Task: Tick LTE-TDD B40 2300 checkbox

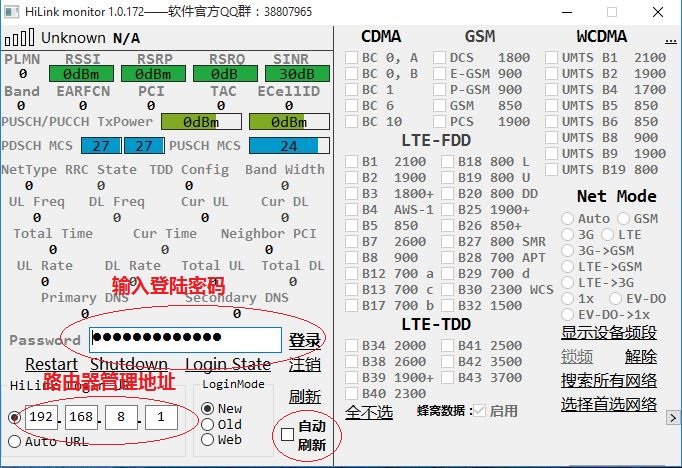Action: coord(351,393)
